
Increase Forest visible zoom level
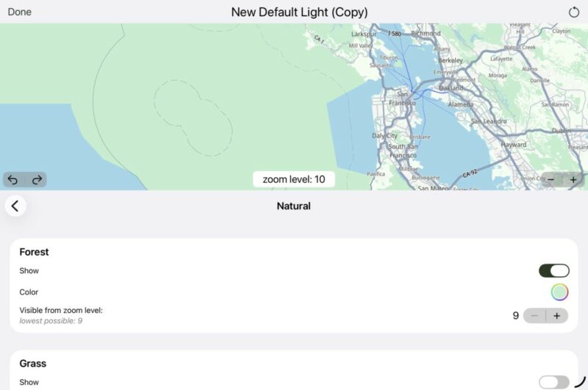click(556, 316)
